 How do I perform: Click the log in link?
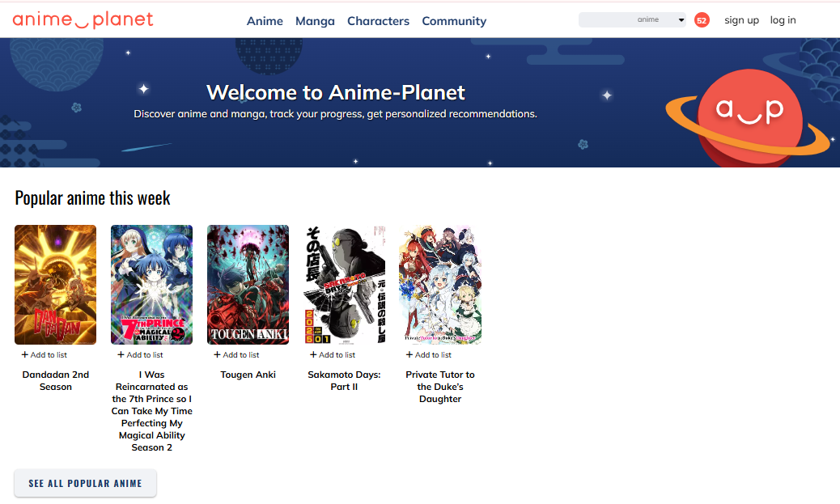783,19
